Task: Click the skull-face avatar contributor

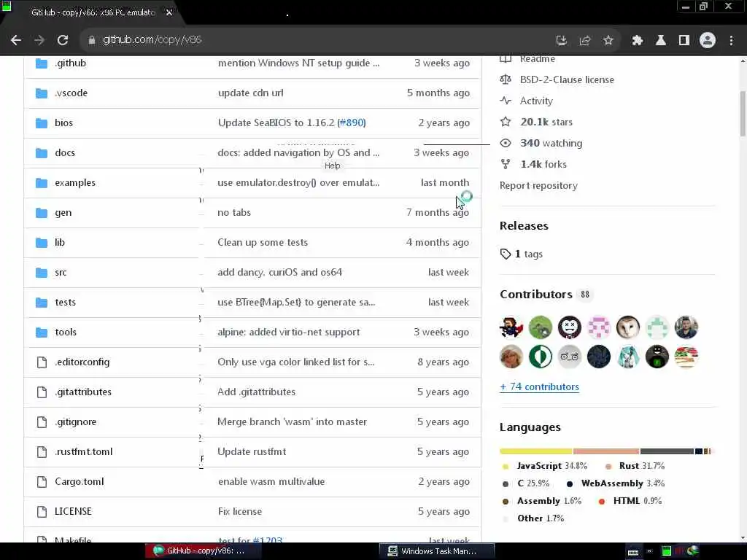Action: click(569, 327)
